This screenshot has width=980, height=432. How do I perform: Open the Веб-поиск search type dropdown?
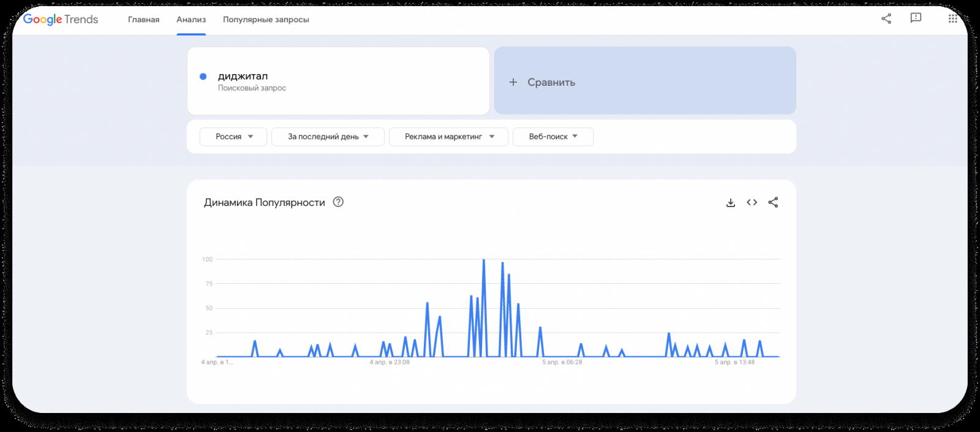(x=552, y=137)
